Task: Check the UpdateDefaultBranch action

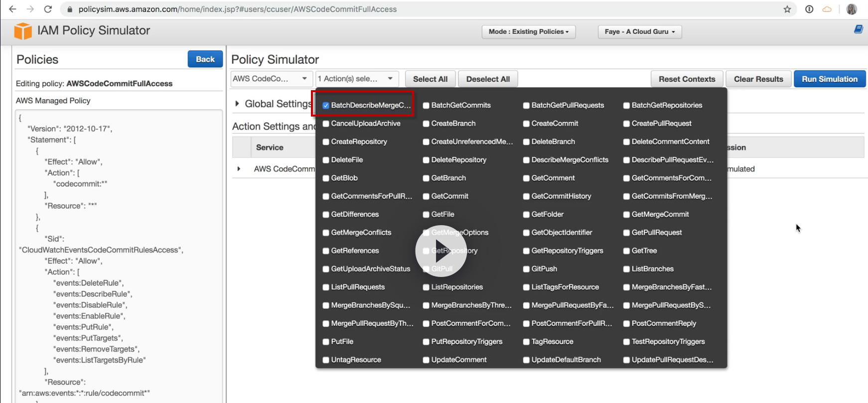Action: click(526, 360)
